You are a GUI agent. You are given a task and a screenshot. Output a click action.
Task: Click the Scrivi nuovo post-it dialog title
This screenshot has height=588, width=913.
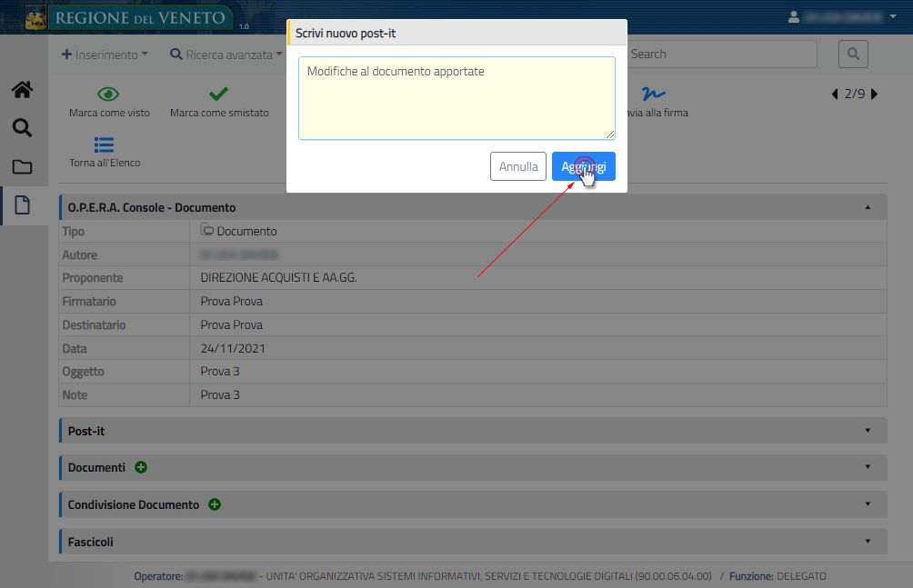click(346, 34)
